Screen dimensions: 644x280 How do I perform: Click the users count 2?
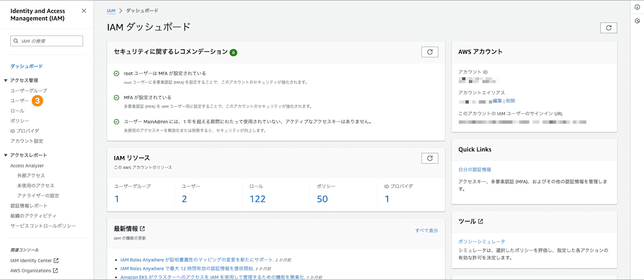184,200
